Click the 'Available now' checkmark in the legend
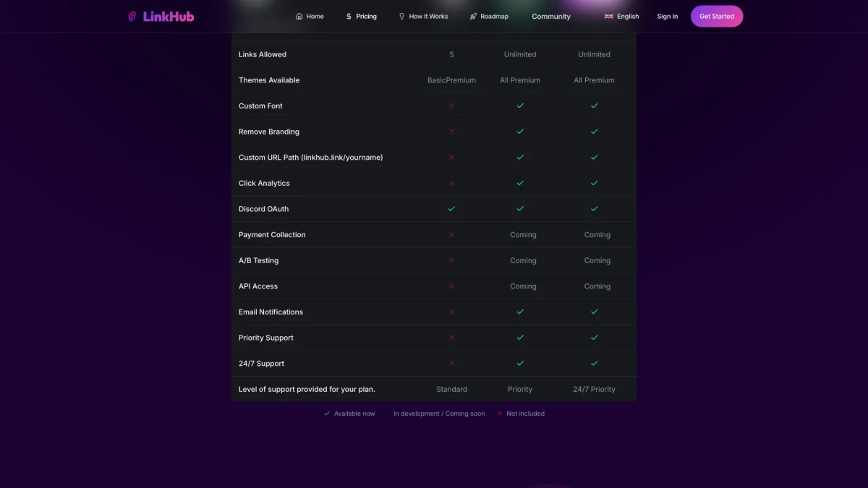Screen dimensions: 868x488 click(327, 414)
